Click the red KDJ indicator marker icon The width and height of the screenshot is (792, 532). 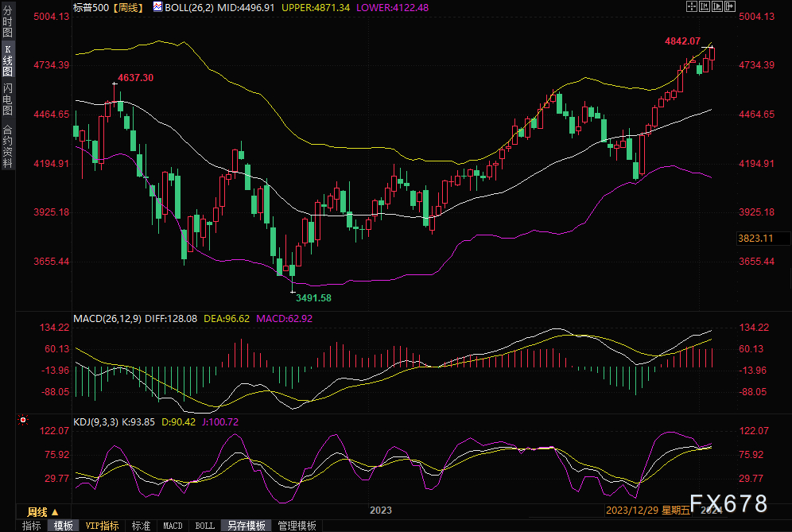tap(23, 420)
